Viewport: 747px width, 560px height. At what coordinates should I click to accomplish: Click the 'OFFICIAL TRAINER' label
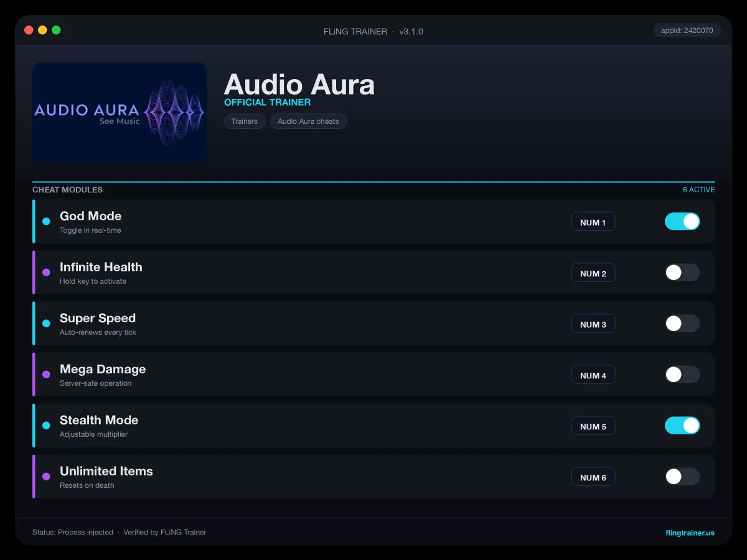click(267, 103)
